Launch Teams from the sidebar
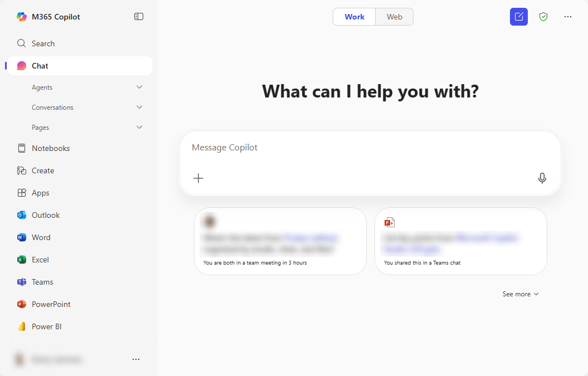The width and height of the screenshot is (588, 376). pos(42,282)
